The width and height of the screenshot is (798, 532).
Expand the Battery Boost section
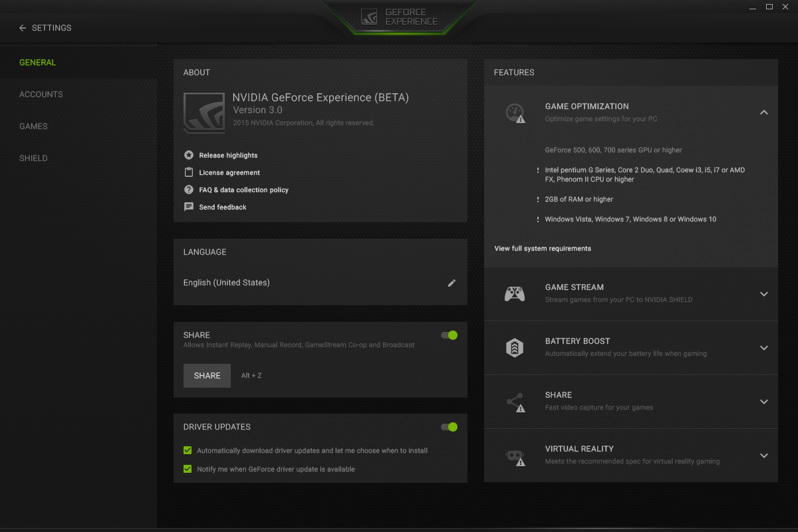[764, 348]
